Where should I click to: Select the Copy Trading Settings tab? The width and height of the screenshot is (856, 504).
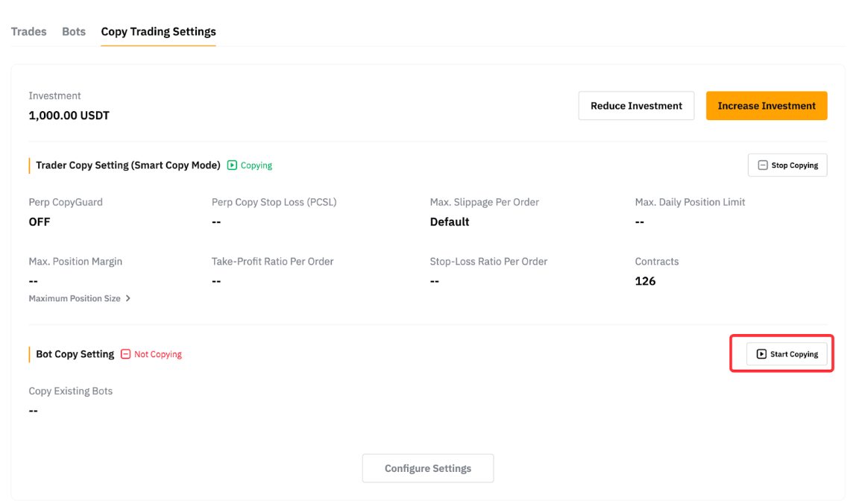(x=158, y=31)
